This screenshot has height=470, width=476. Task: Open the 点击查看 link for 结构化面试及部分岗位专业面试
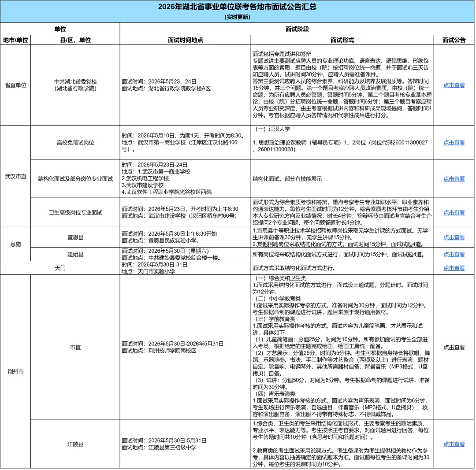click(x=454, y=179)
